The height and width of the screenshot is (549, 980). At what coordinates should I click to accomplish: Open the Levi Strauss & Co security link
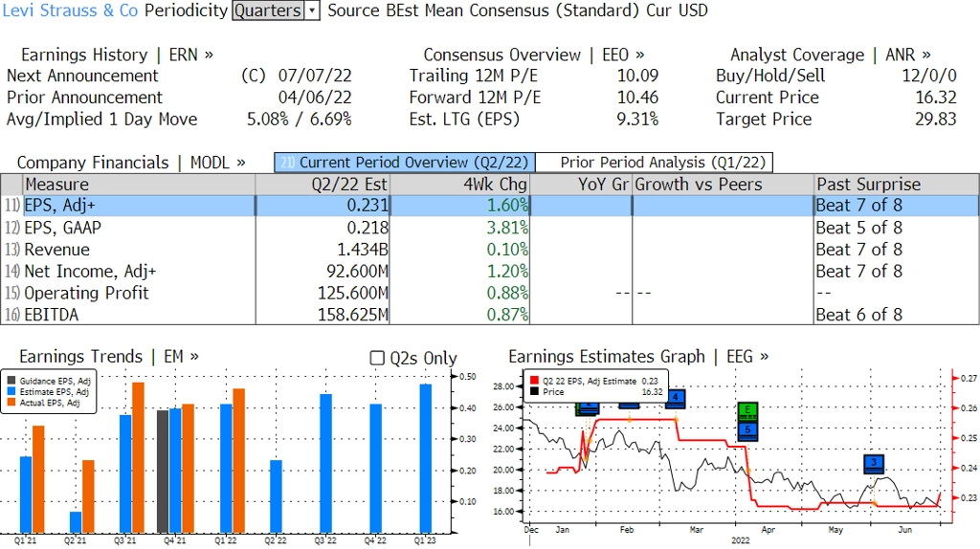pos(70,11)
